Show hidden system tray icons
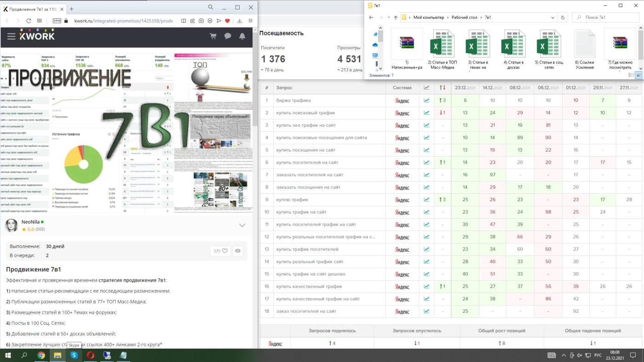 click(564, 355)
